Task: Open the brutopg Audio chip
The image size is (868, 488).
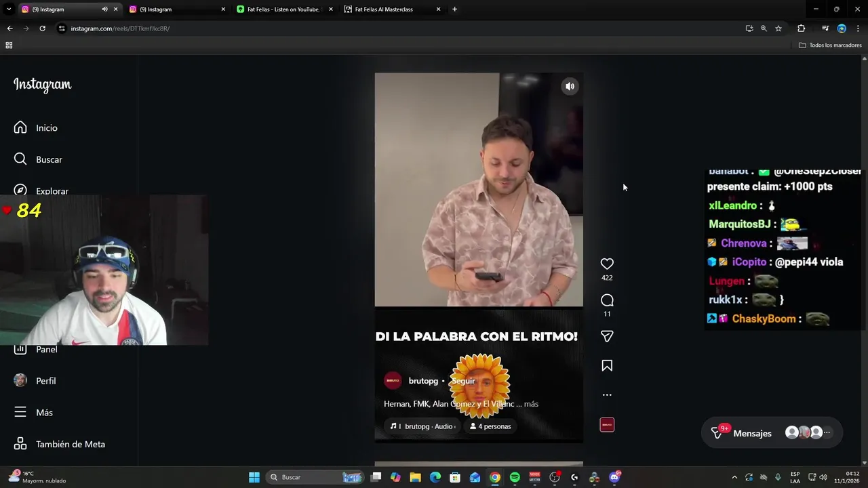Action: point(423,426)
